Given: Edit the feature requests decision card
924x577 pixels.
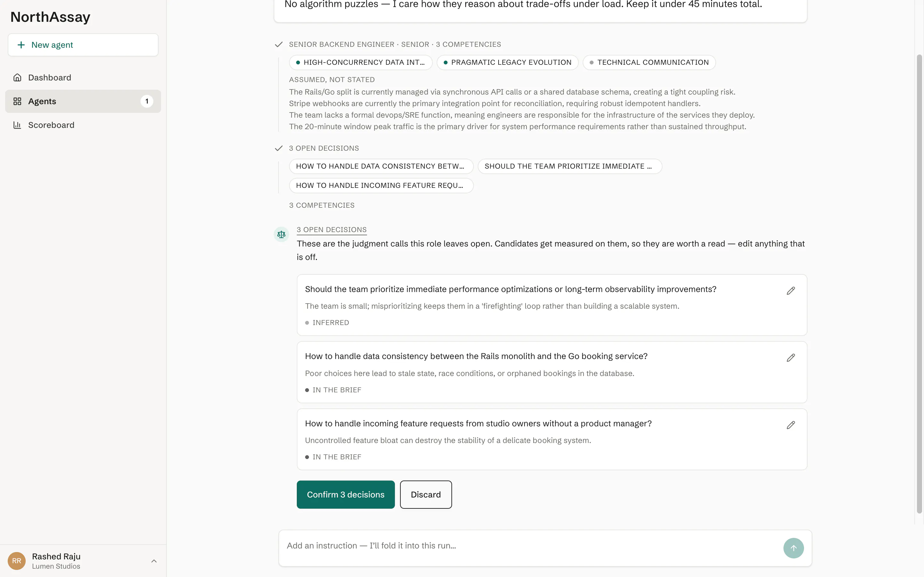Looking at the screenshot, I should 791,425.
